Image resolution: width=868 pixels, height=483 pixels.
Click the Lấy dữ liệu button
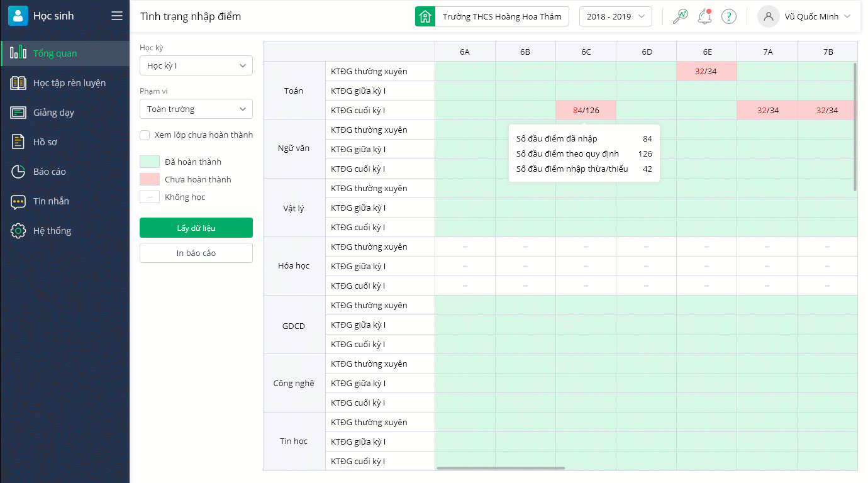[x=196, y=228]
